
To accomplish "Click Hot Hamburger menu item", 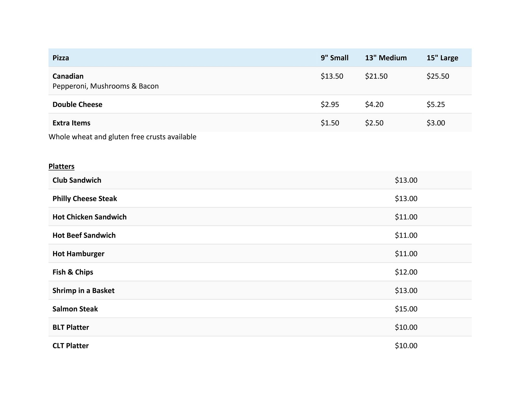I will click(78, 254).
